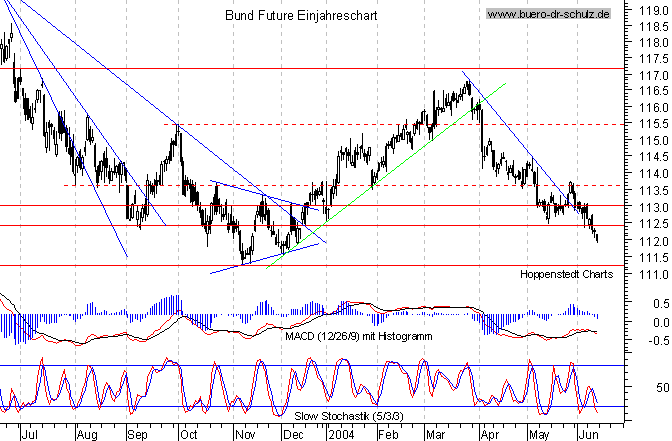Click the Aug month marker on time axis
The width and height of the screenshot is (672, 441).
[87, 435]
